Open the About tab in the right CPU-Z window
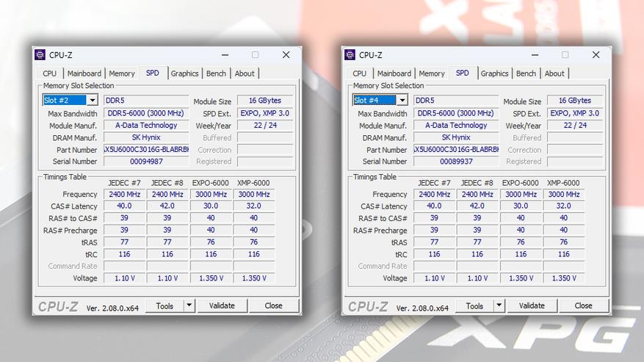The height and width of the screenshot is (362, 644). (554, 73)
